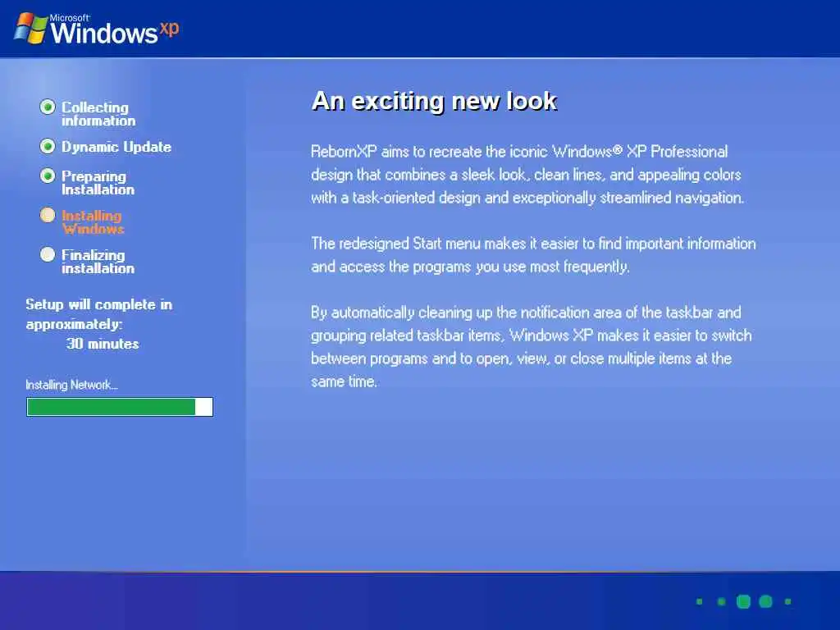Viewport: 840px width, 630px height.
Task: Click the RebornXP aims to recreate paragraph
Action: [527, 175]
